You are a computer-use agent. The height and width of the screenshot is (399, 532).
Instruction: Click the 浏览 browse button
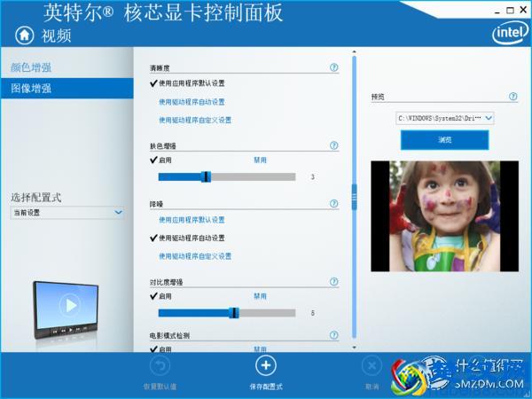click(x=445, y=139)
